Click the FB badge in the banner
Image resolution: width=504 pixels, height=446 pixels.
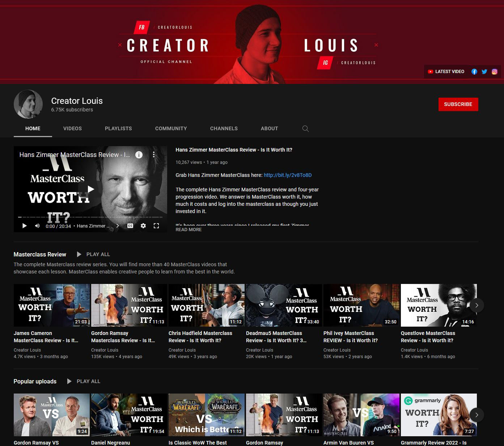pos(141,27)
